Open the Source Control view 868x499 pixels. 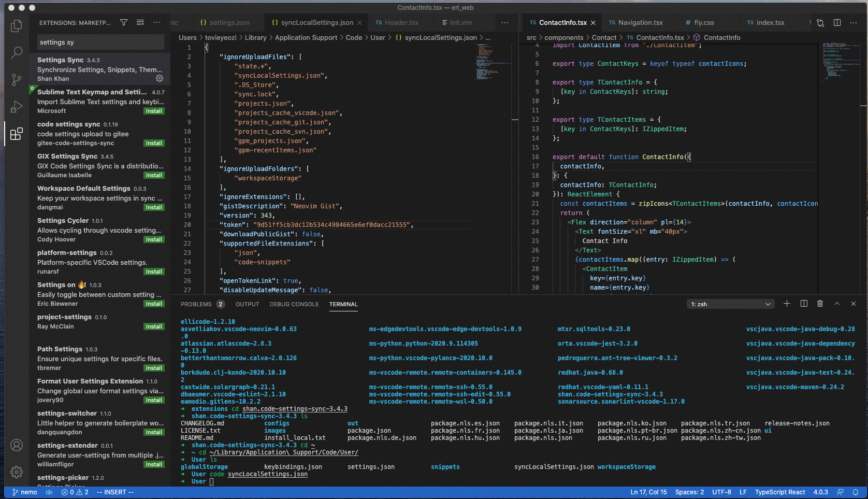(17, 79)
